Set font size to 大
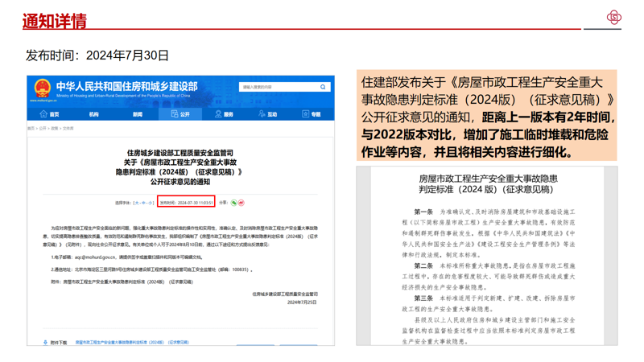The image size is (644, 362). click(137, 203)
